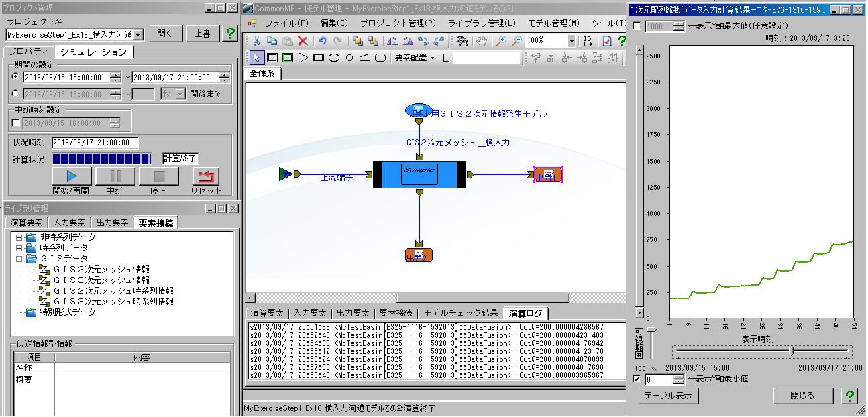The image size is (868, 417).
Task: Click the zoom in magnifier icon
Action: [501, 41]
